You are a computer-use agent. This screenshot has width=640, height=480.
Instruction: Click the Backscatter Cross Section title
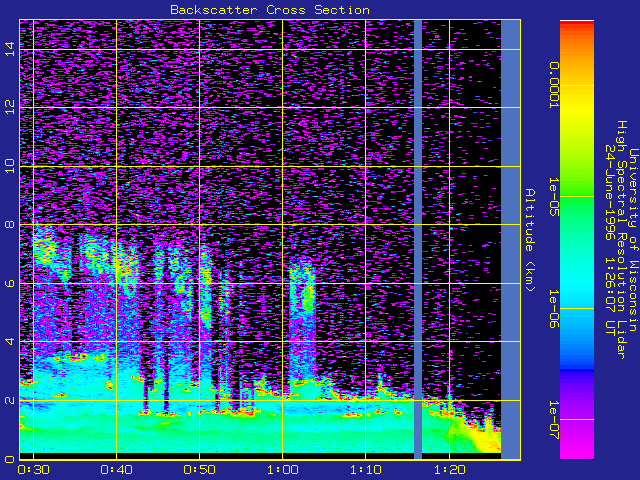(270, 10)
